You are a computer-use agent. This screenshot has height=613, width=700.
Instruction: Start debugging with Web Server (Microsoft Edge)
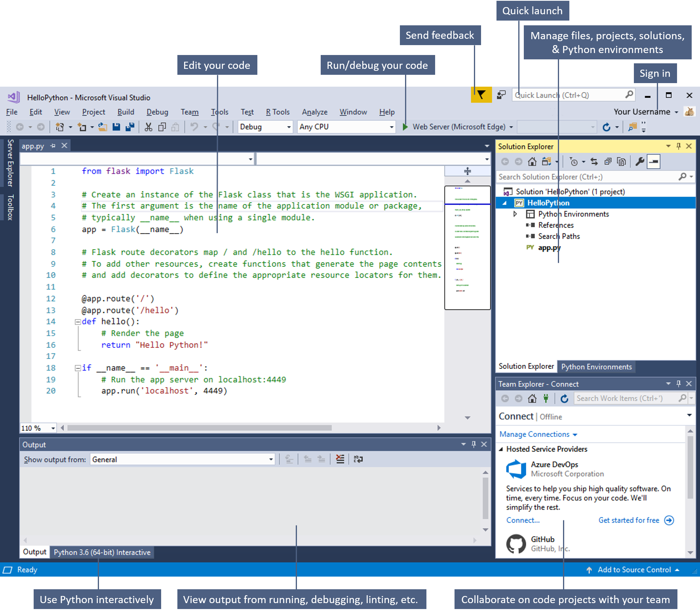405,127
